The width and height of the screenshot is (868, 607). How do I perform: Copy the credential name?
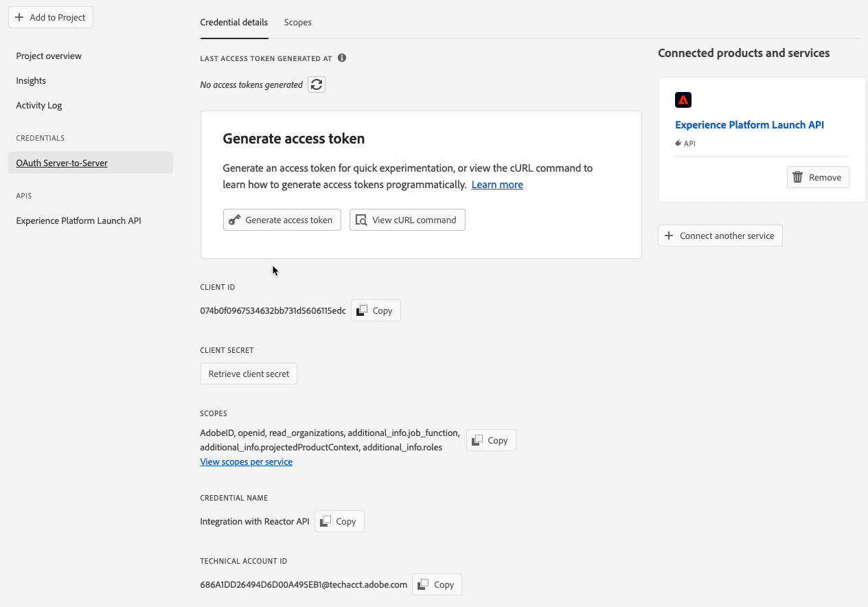pos(339,521)
